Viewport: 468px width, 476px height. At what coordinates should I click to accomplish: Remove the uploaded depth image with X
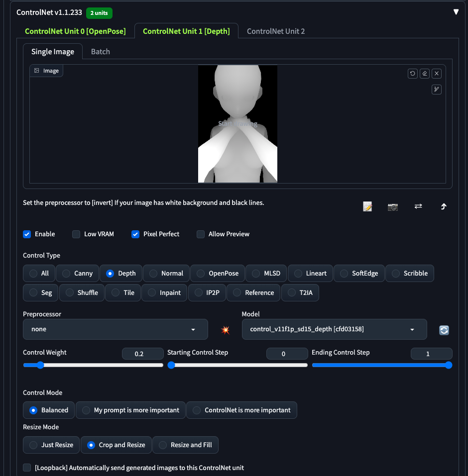(437, 74)
